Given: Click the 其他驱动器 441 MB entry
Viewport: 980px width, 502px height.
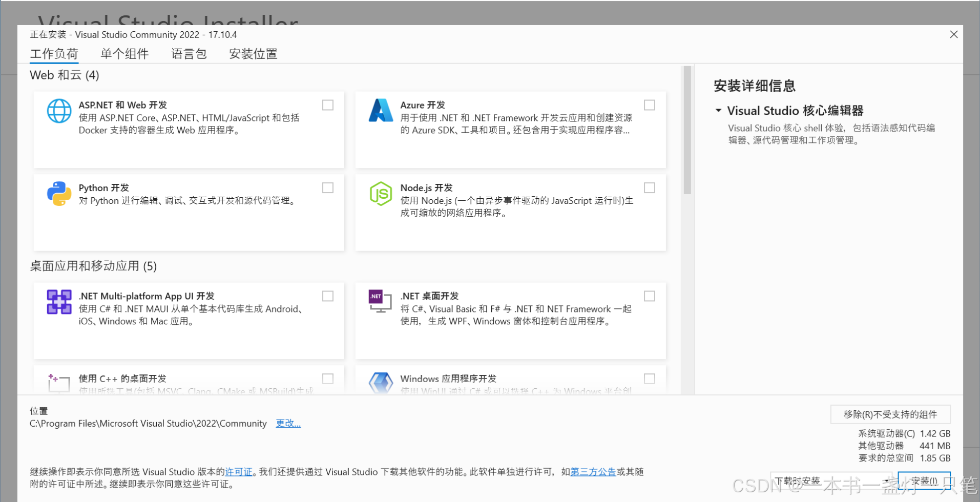Looking at the screenshot, I should coord(904,446).
